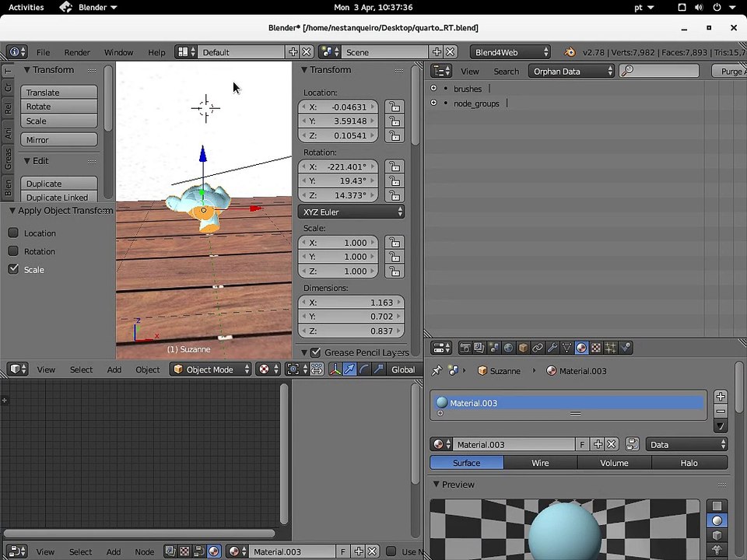
Task: Collapse the Edit panel in tool shelf
Action: pyautogui.click(x=27, y=161)
